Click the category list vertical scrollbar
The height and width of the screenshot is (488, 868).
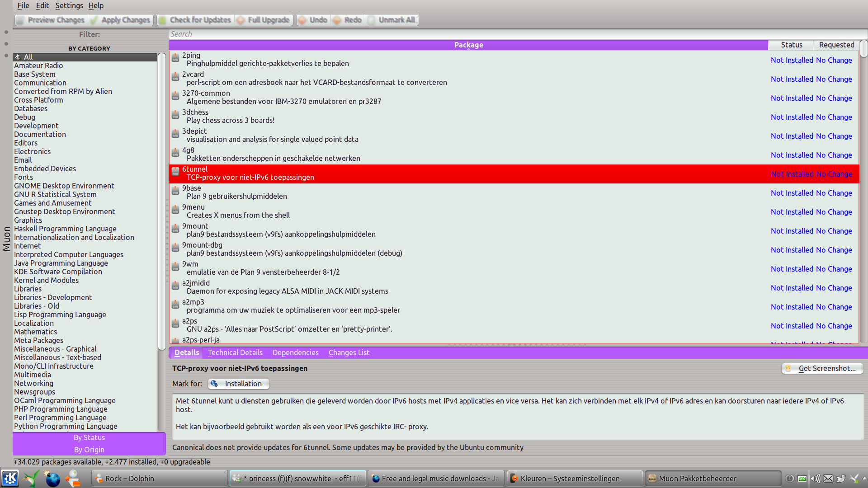pyautogui.click(x=162, y=242)
